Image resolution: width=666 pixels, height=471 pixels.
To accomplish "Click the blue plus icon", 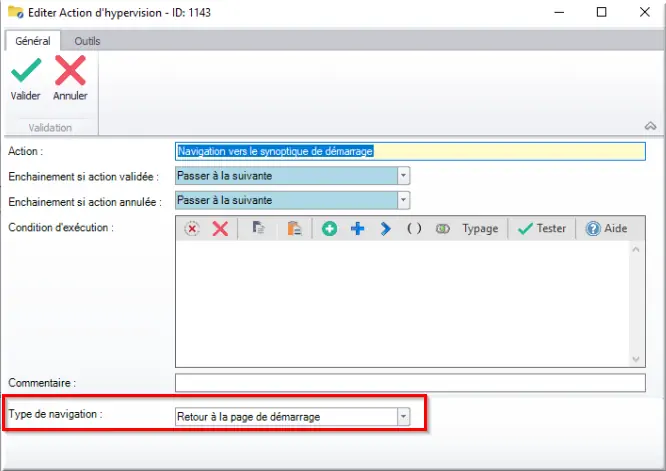I will click(357, 228).
